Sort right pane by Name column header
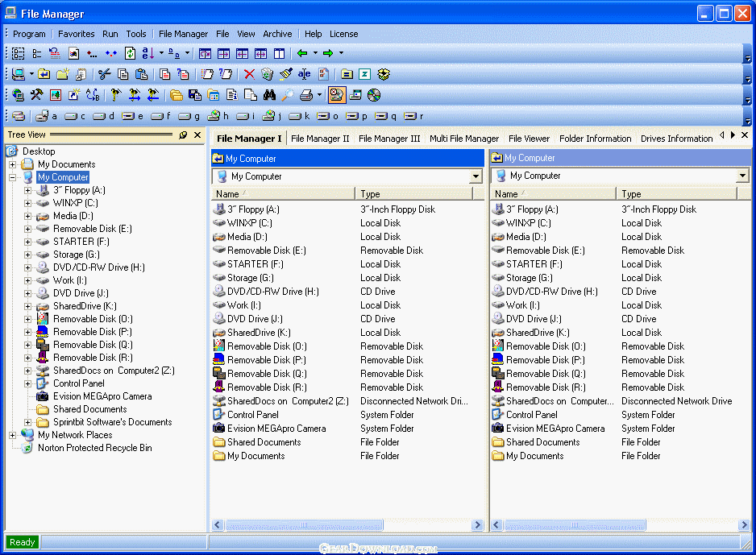The height and width of the screenshot is (555, 756). 553,193
